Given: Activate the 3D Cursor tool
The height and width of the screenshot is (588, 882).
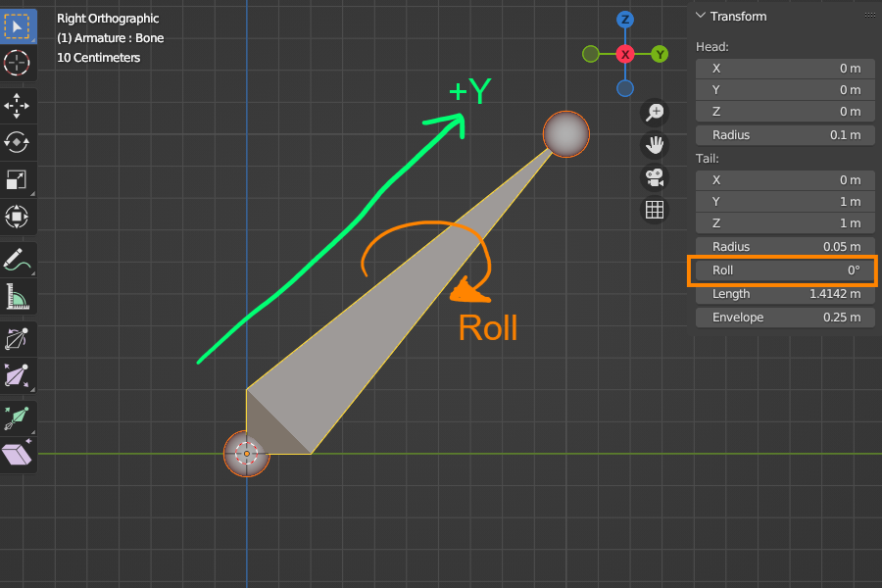Looking at the screenshot, I should click(x=18, y=64).
